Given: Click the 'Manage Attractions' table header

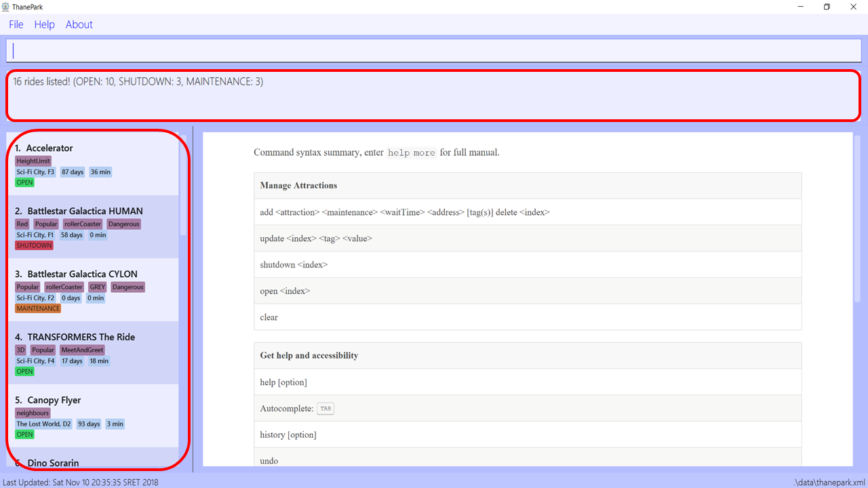Looking at the screenshot, I should tap(528, 186).
